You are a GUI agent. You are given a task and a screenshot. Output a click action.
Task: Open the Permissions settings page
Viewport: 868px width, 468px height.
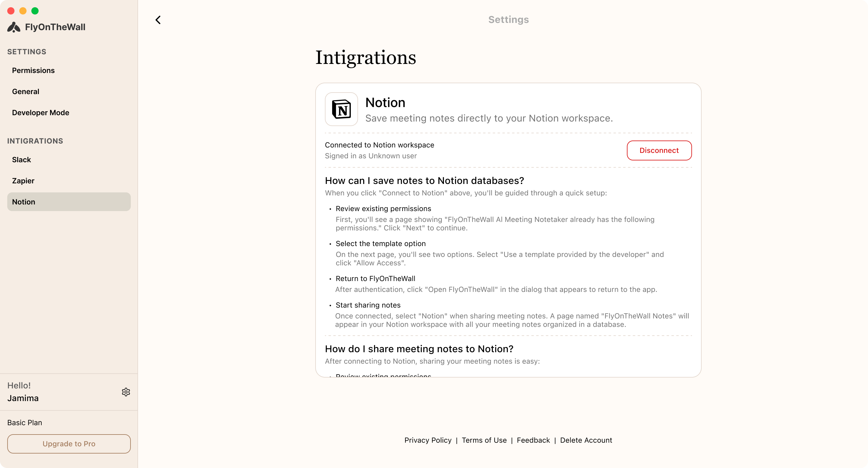click(69, 71)
